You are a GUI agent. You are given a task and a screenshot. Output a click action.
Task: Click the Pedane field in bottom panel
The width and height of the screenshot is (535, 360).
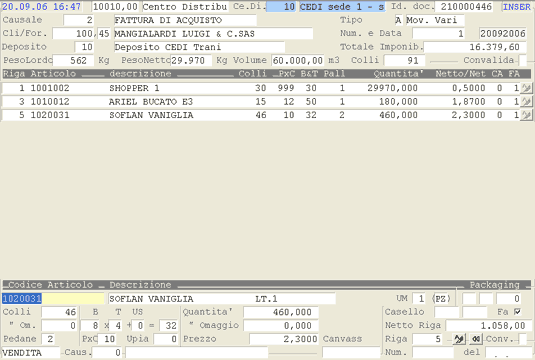pyautogui.click(x=48, y=339)
